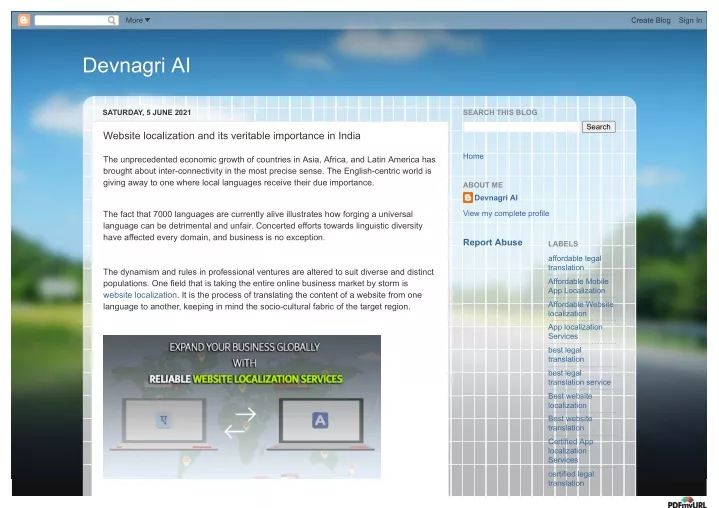Click the Labels heading
719x508 pixels.
[563, 244]
